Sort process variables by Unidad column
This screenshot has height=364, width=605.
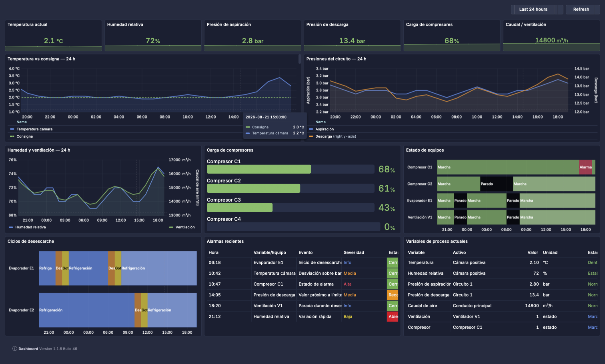click(550, 252)
